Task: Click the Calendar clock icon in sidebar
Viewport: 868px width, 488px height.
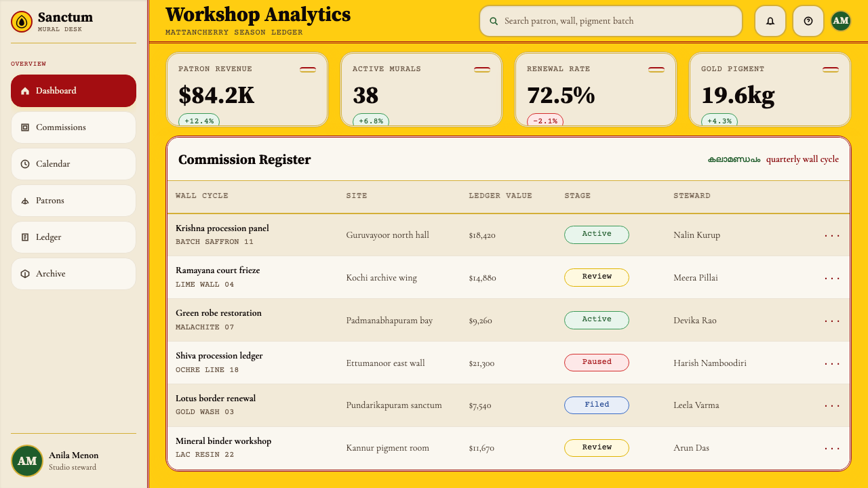Action: (x=25, y=164)
